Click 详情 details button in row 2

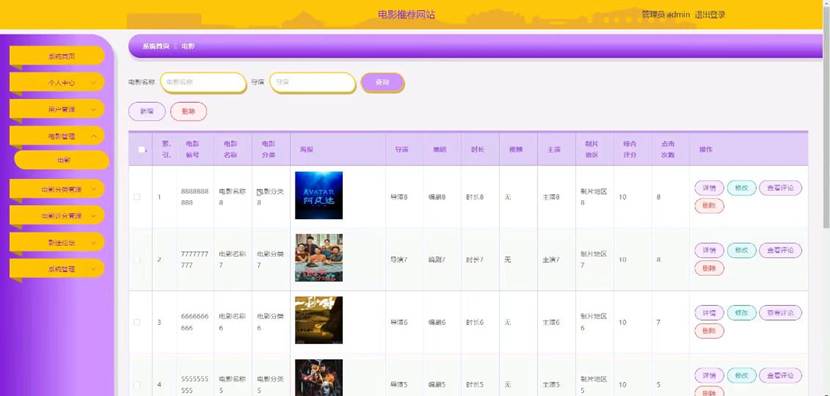(x=709, y=250)
